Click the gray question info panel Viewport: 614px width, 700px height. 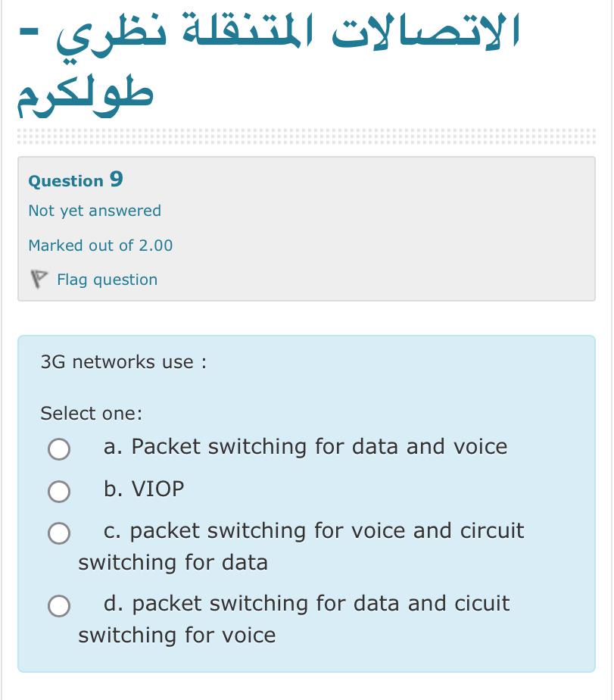point(454,227)
